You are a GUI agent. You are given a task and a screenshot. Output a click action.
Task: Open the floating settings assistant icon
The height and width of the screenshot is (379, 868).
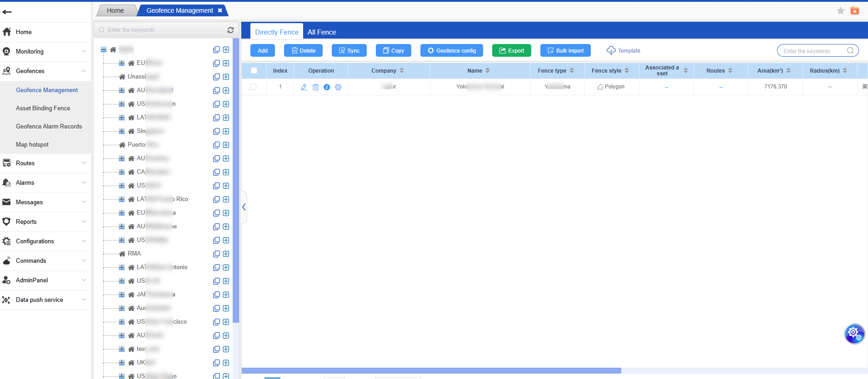(x=854, y=334)
